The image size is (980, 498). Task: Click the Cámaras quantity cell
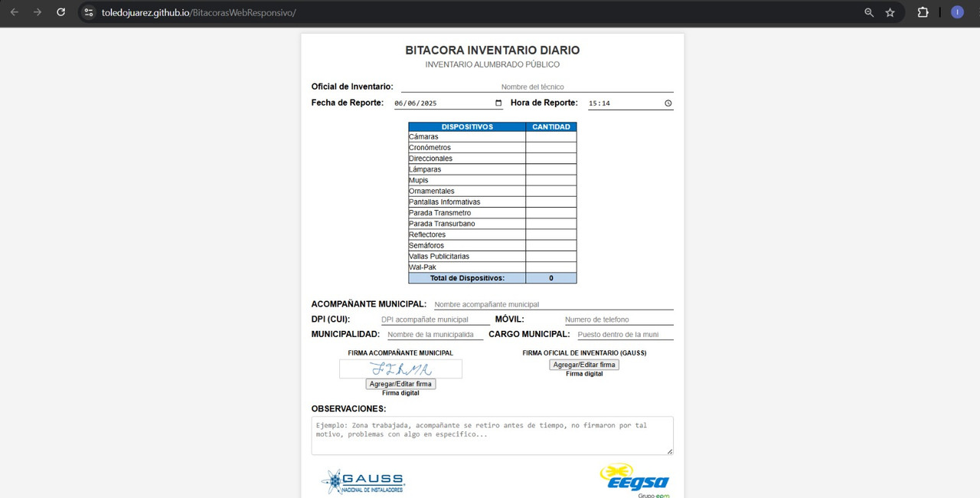[551, 137]
